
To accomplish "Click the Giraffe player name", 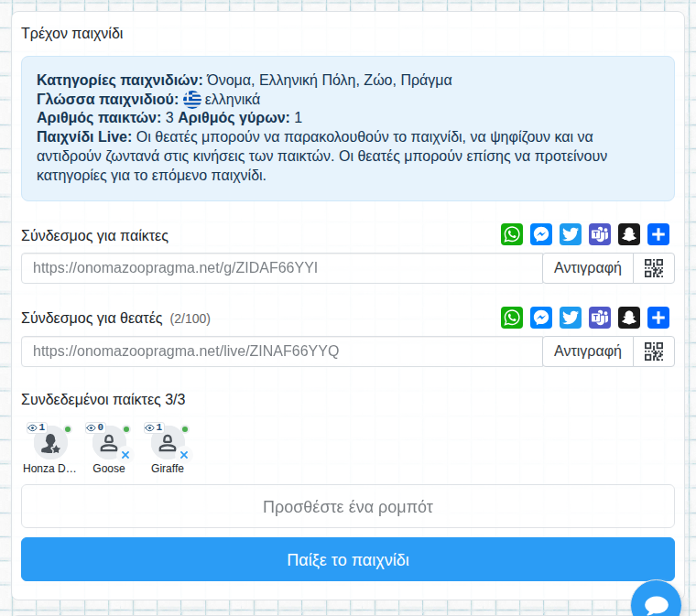I will [168, 469].
